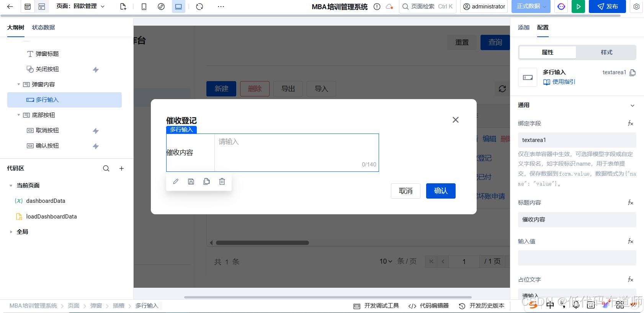Select 弹窗标题 in the outline tree
Screen dimensions: 644x313
(47, 54)
